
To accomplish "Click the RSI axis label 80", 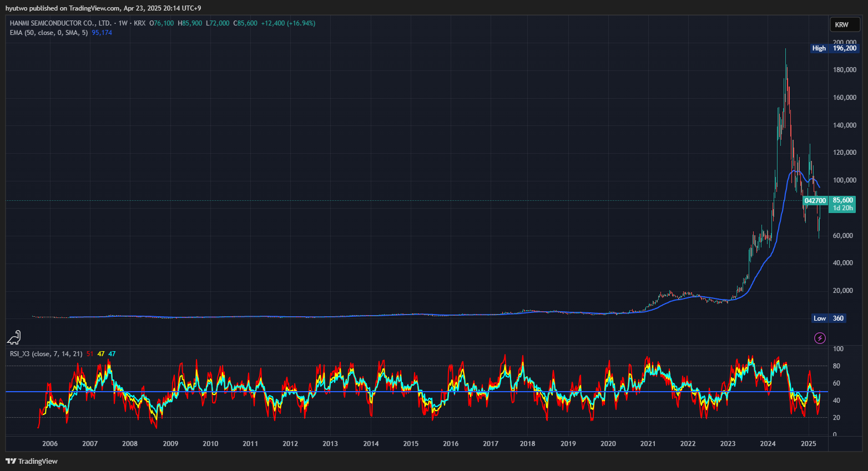I will point(836,366).
